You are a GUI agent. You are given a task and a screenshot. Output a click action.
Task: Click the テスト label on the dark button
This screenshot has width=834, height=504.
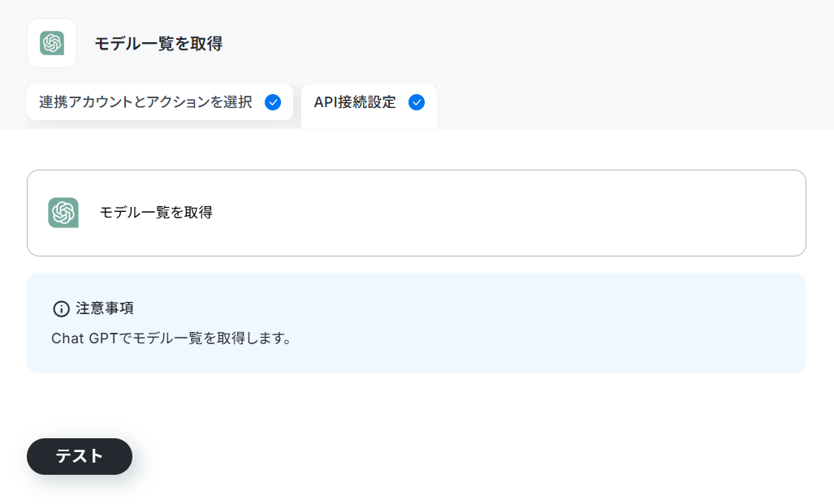pos(80,456)
